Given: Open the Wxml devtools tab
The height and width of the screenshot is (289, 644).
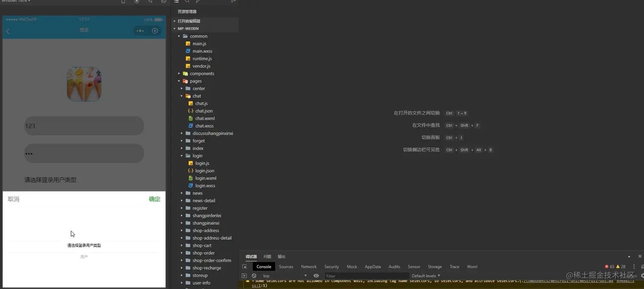Looking at the screenshot, I should tap(472, 267).
